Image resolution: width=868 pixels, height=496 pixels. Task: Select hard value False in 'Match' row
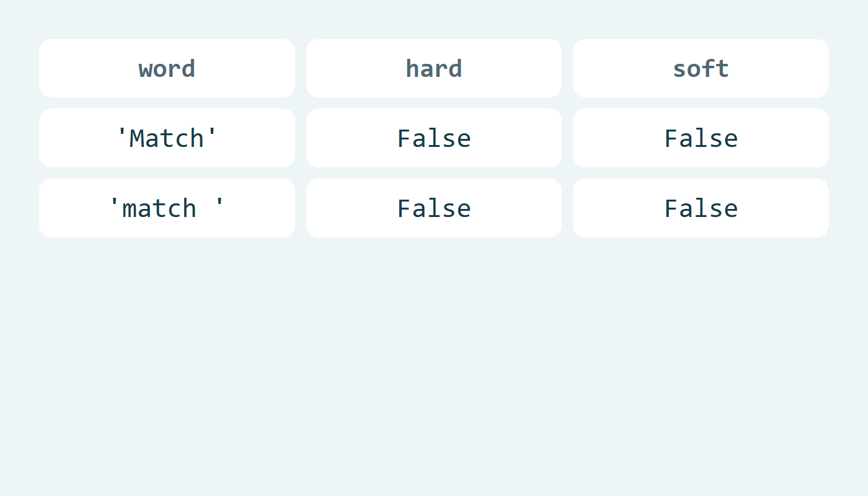pyautogui.click(x=434, y=138)
